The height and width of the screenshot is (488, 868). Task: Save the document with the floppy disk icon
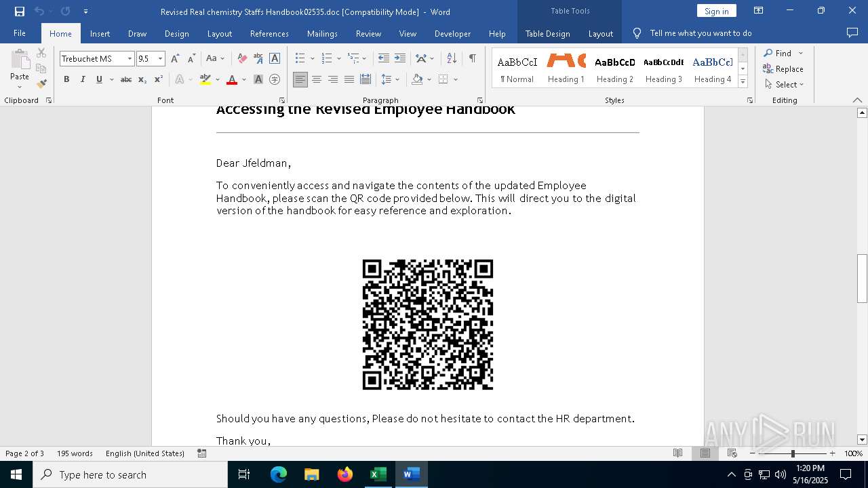pos(19,12)
